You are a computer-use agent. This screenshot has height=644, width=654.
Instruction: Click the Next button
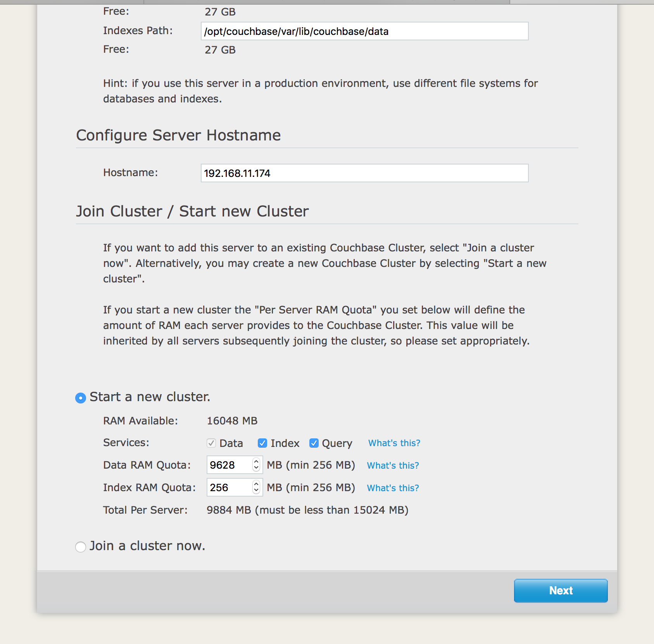pyautogui.click(x=561, y=590)
